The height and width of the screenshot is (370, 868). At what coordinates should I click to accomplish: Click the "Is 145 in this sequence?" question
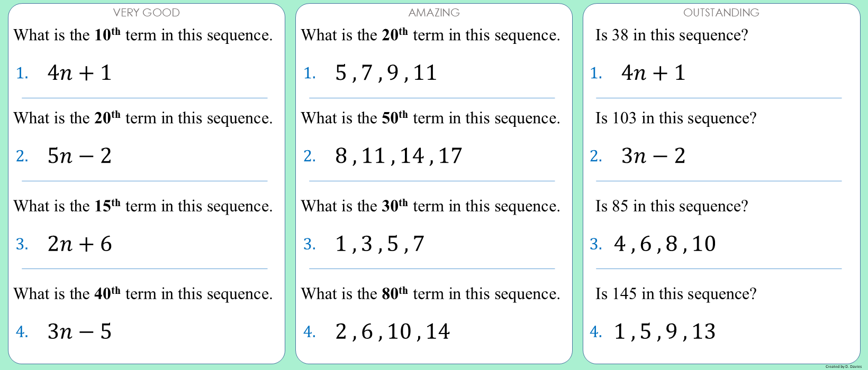(675, 294)
